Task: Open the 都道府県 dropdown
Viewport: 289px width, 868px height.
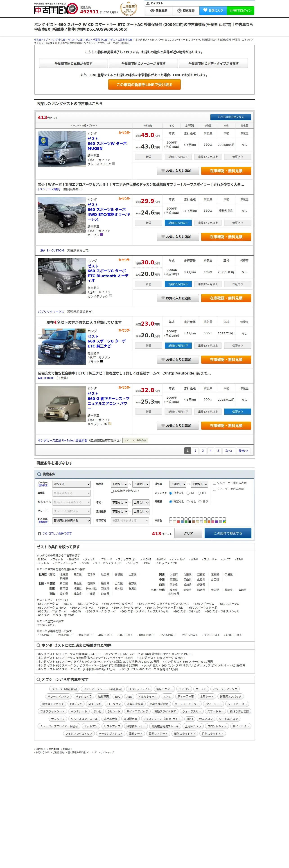Action: click(x=71, y=521)
